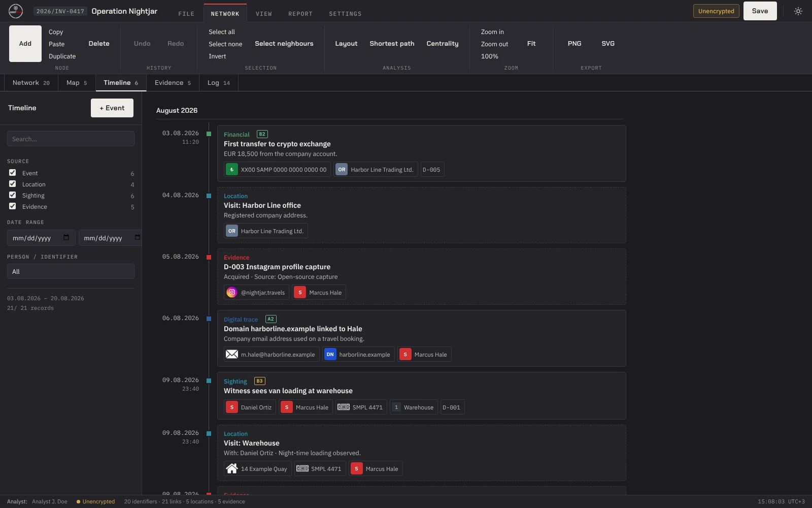Click the Save button
Image resolution: width=812 pixels, height=508 pixels.
click(x=760, y=11)
